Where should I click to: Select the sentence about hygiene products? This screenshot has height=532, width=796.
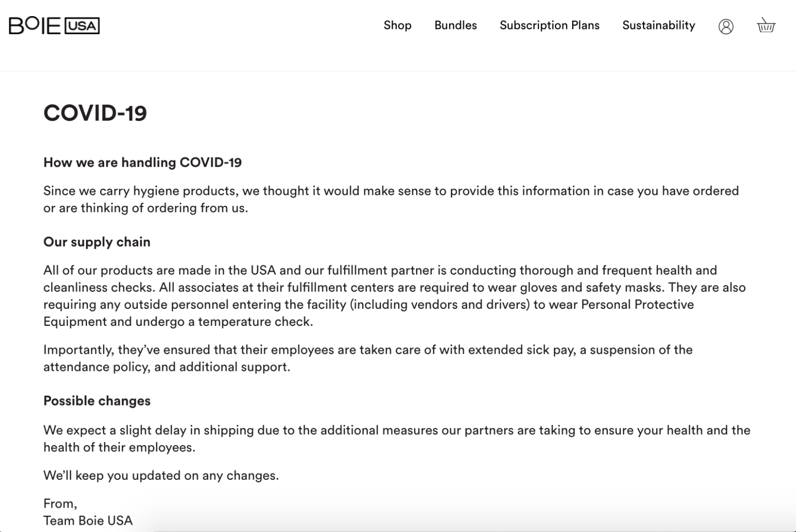391,199
